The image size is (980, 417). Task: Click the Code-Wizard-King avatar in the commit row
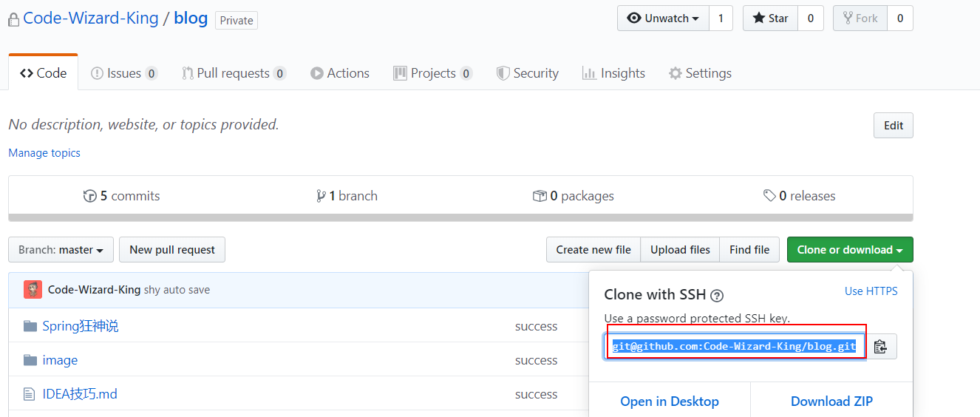[33, 290]
